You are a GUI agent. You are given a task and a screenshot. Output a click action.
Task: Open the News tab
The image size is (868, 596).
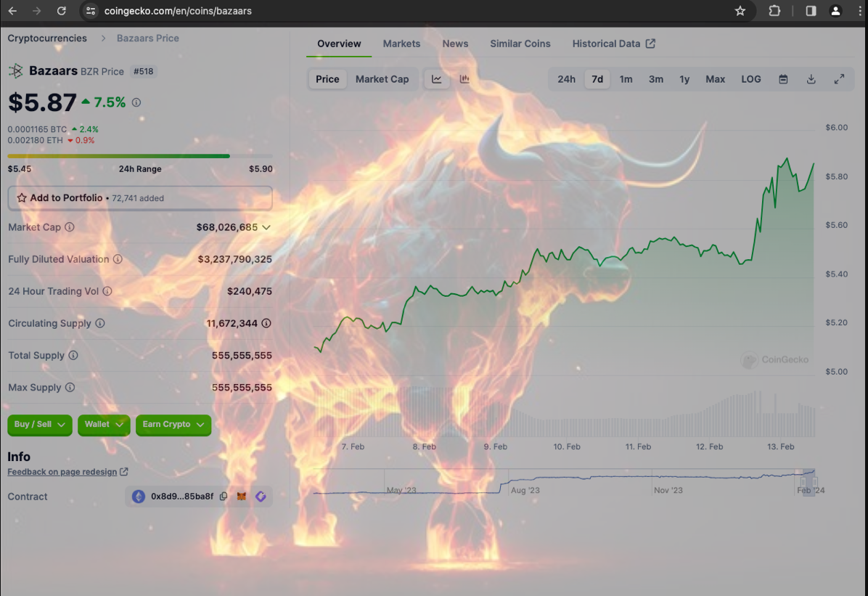[x=455, y=44]
